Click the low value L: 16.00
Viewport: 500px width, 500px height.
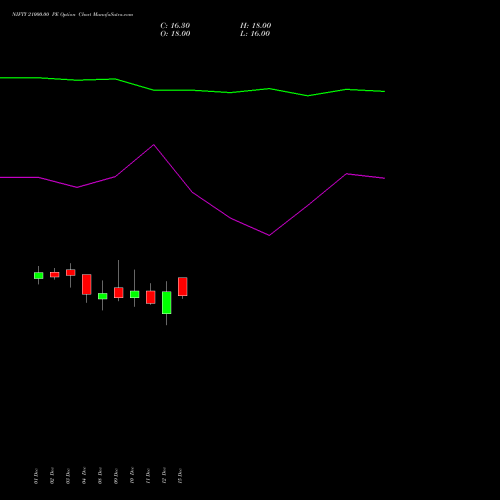[x=255, y=34]
